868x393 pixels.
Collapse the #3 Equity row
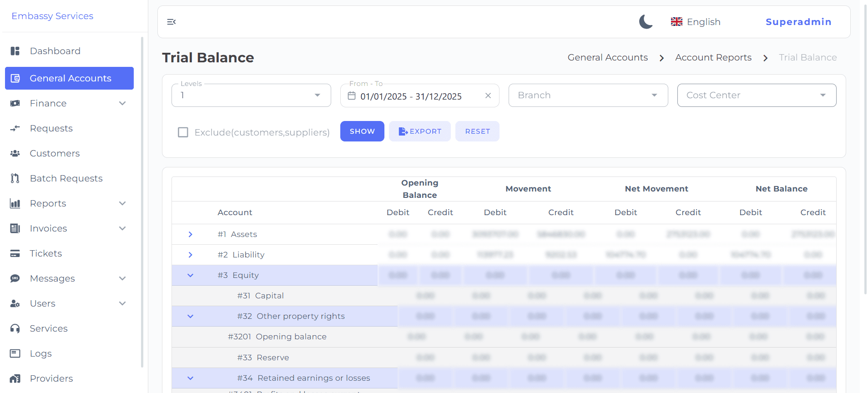pyautogui.click(x=190, y=275)
